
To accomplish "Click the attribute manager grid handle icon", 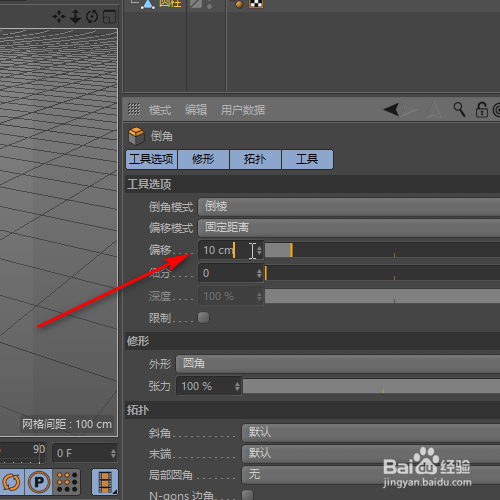I will (134, 109).
